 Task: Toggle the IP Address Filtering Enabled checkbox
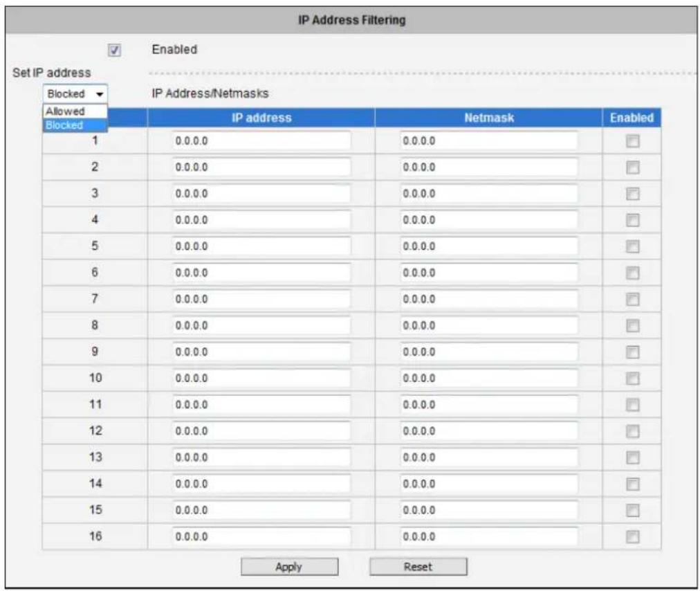pos(114,50)
